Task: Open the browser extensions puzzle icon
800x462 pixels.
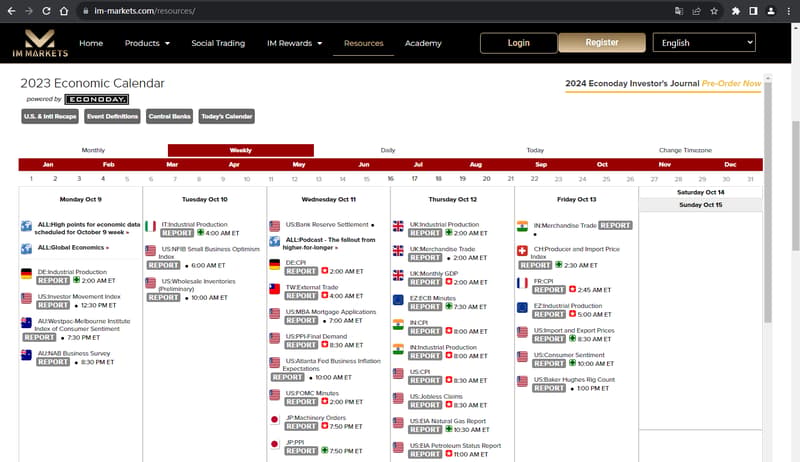Action: tap(735, 11)
